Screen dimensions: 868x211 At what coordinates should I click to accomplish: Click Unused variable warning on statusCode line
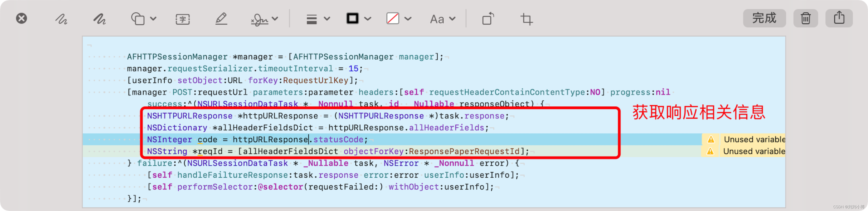[754, 139]
